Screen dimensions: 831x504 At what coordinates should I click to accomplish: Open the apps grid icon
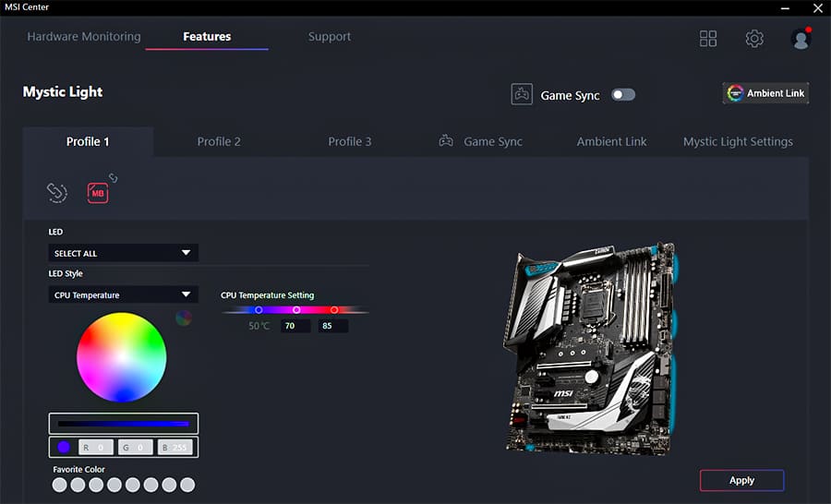(708, 38)
